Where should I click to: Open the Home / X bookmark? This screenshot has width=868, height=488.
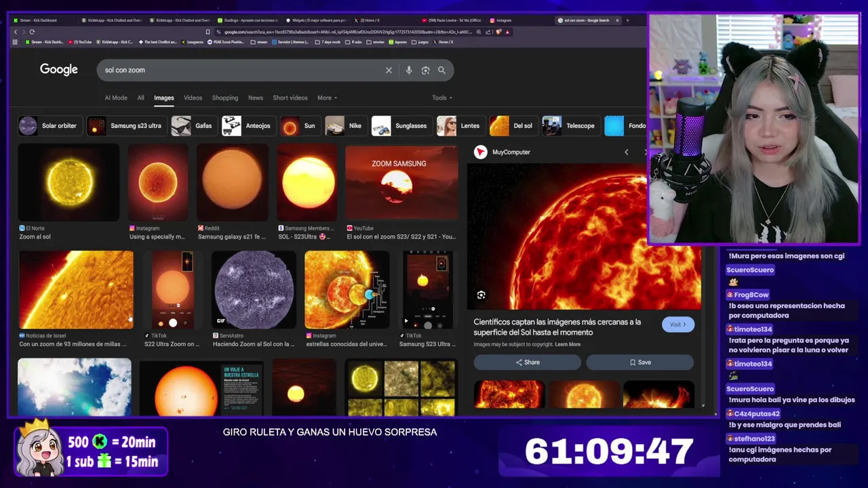[443, 42]
